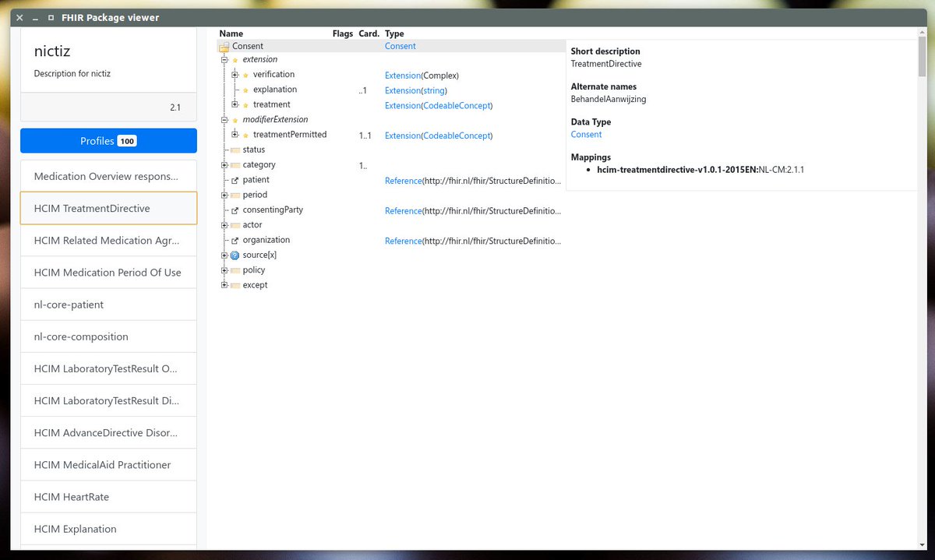Open the Consent type link in the tree
Viewport: 935px width, 560px height.
pyautogui.click(x=400, y=46)
